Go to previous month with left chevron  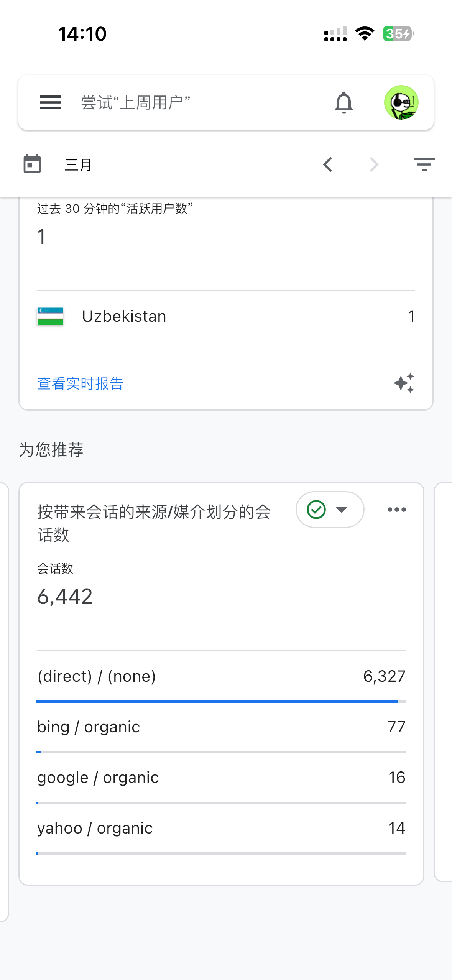pyautogui.click(x=328, y=165)
